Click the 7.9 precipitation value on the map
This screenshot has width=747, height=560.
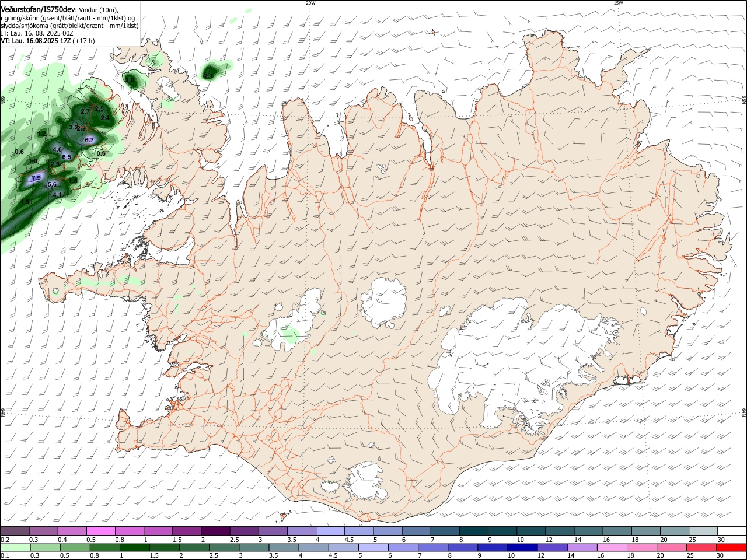click(x=36, y=178)
